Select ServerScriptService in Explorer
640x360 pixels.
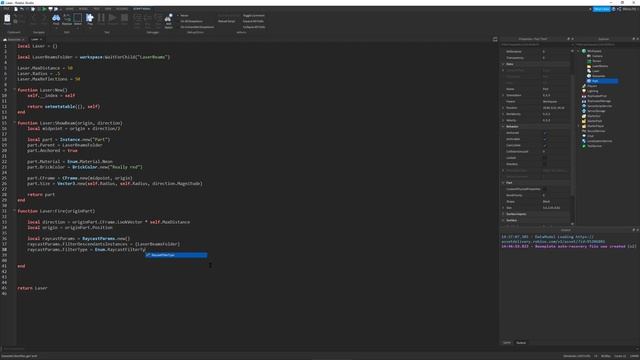coord(599,106)
